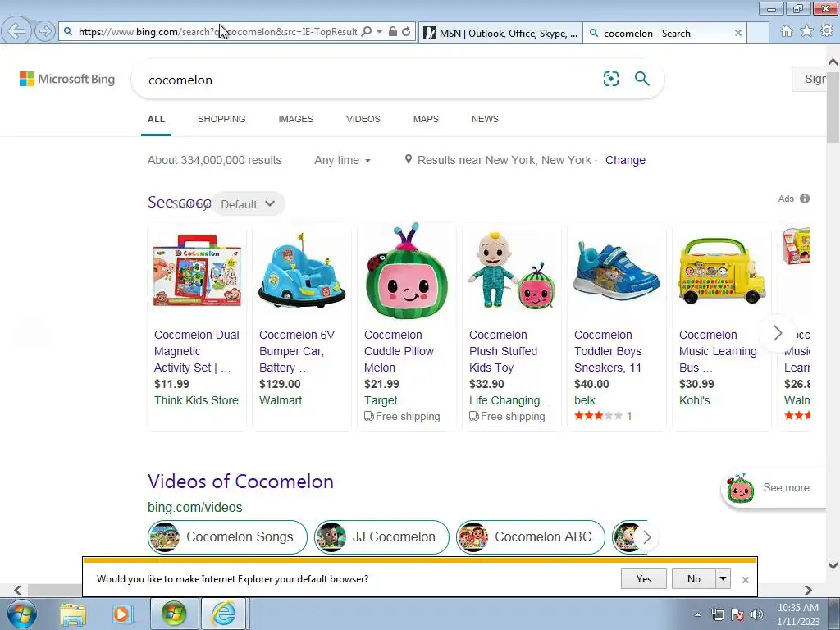This screenshot has width=840, height=630.
Task: Click the Sign in button
Action: (x=810, y=79)
